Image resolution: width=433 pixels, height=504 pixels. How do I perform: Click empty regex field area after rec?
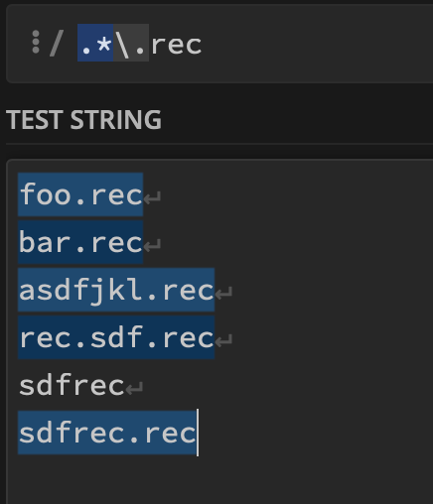click(x=315, y=44)
